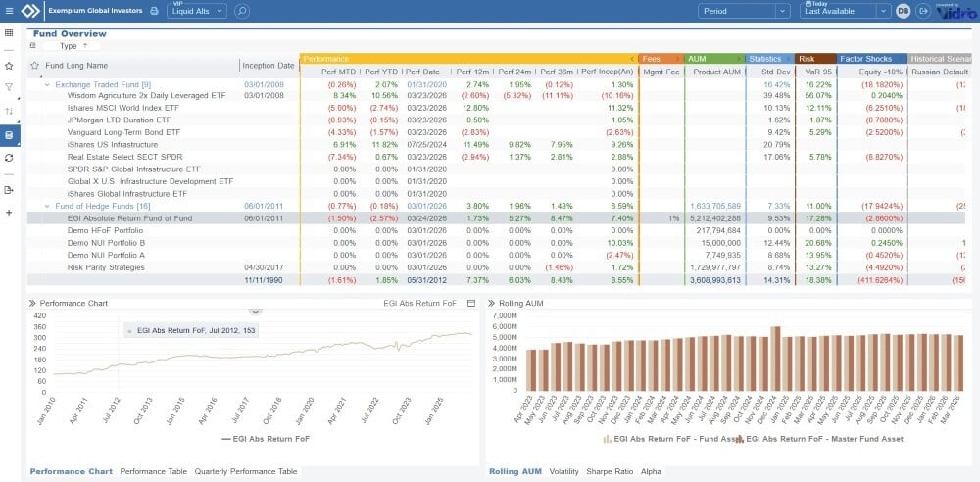Click the refresh icon in the left sidebar

coord(9,157)
